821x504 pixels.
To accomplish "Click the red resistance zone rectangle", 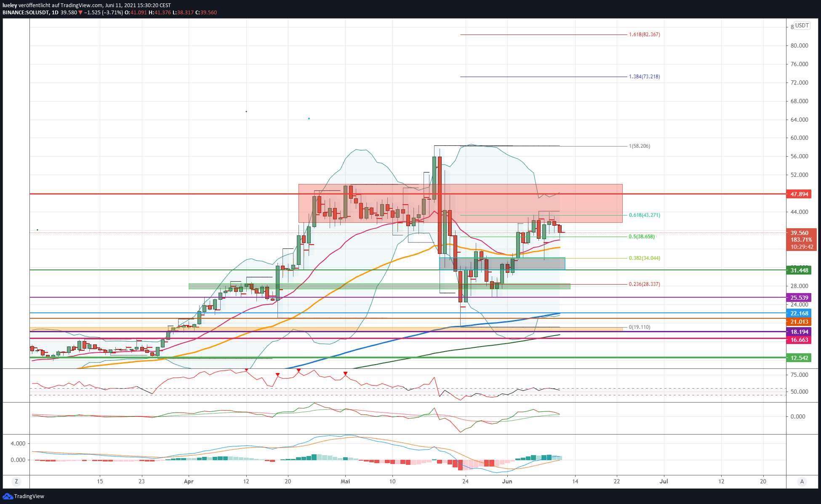I will click(460, 203).
